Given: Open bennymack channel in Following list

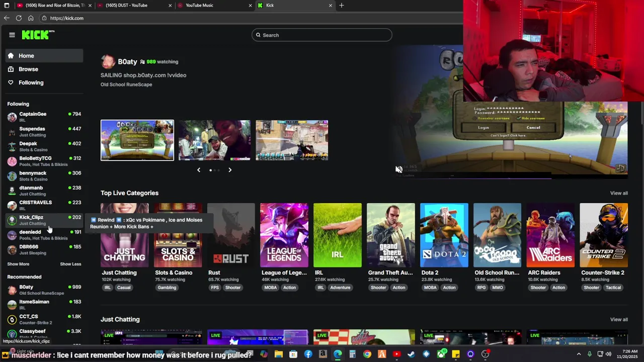Looking at the screenshot, I should 44,176.
